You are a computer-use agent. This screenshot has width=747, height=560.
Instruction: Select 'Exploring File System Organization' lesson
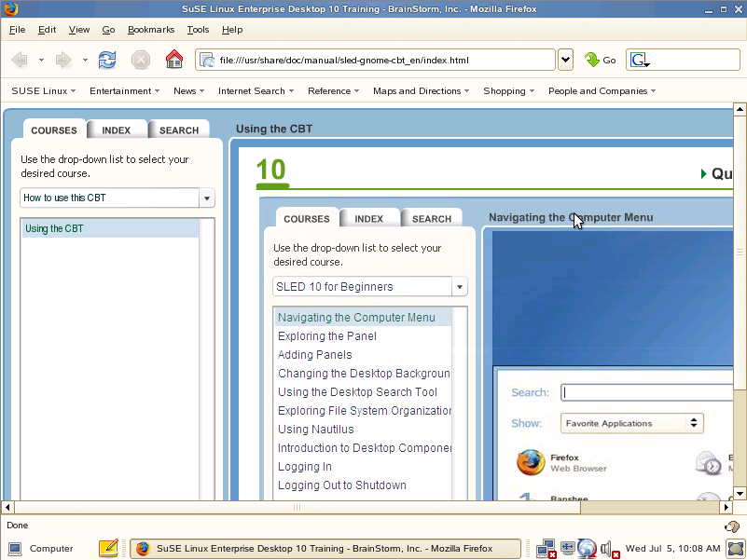(x=365, y=411)
